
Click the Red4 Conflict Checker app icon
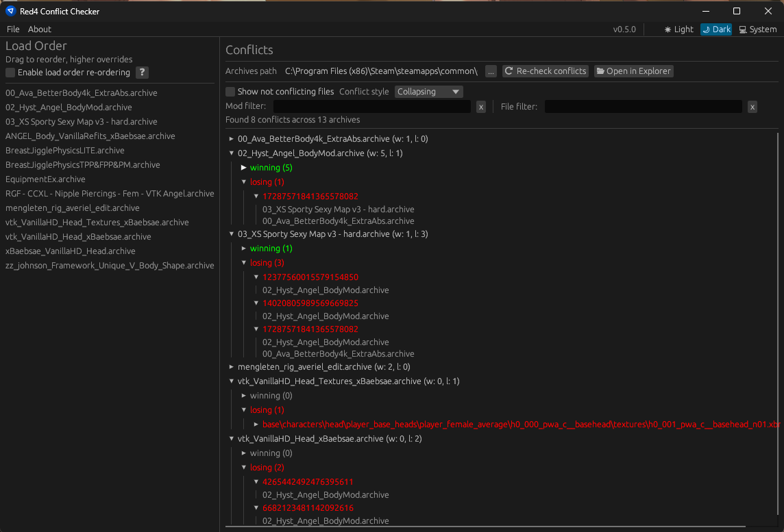pyautogui.click(x=10, y=11)
